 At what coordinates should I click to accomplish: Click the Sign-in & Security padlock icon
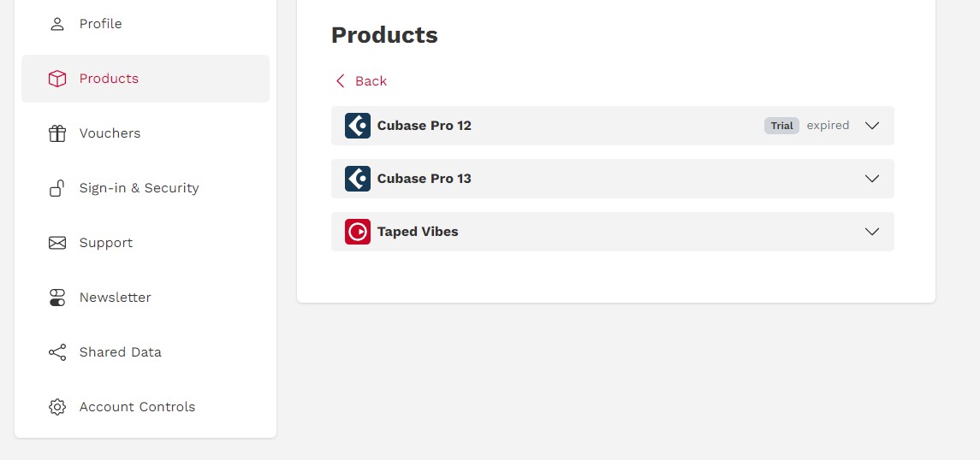[57, 188]
